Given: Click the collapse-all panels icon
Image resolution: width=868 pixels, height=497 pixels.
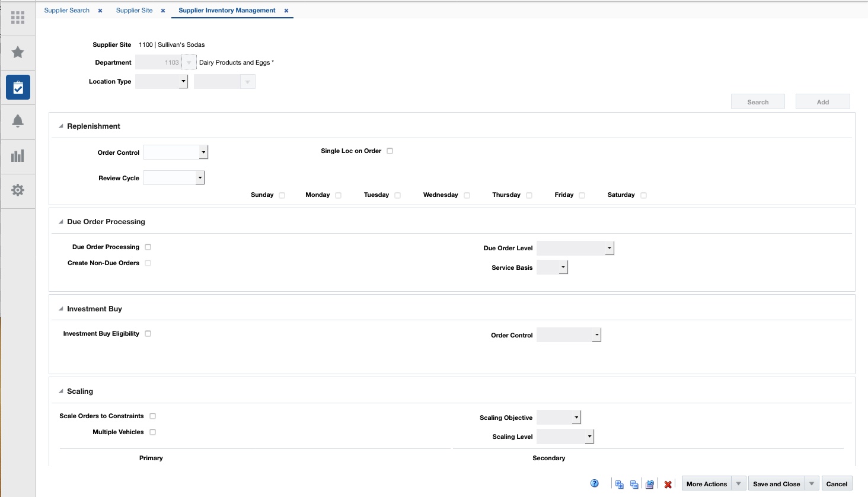Looking at the screenshot, I should 633,484.
